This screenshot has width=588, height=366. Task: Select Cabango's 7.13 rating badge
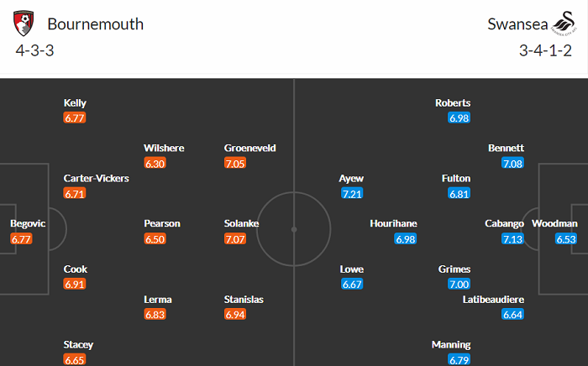coord(512,239)
